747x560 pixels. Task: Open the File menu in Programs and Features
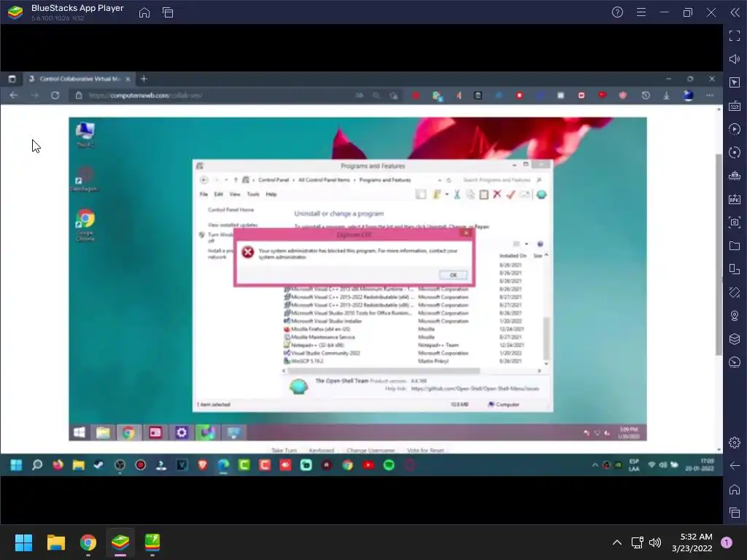(204, 194)
